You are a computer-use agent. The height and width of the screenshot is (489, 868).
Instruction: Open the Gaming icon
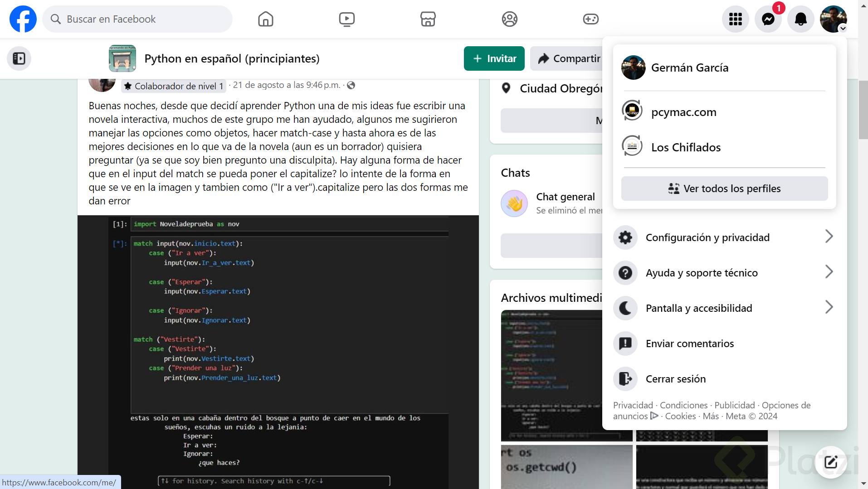591,19
